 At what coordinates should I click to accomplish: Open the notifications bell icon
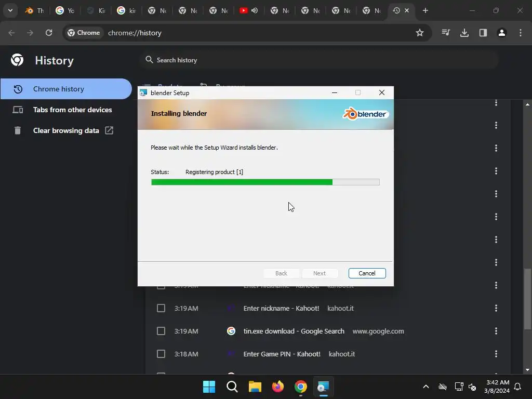(518, 387)
